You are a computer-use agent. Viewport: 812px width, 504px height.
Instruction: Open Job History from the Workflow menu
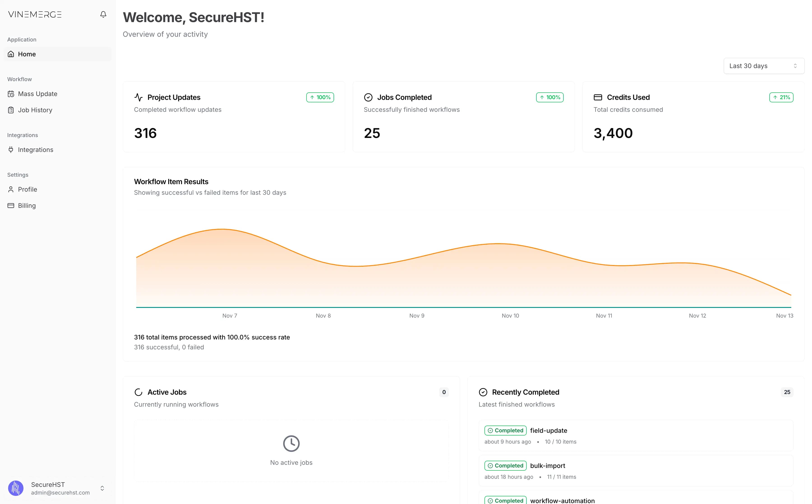tap(35, 110)
